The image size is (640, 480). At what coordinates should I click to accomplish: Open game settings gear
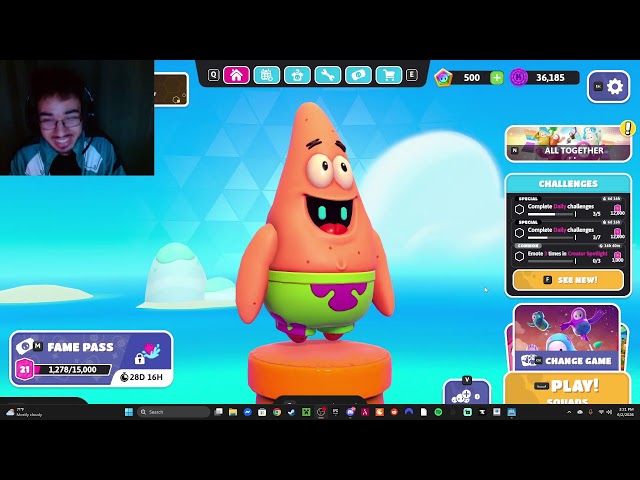609,87
